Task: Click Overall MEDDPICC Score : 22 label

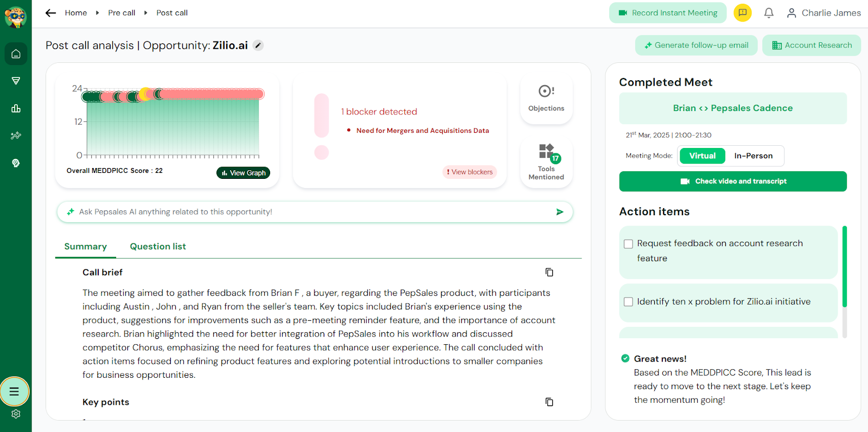Action: click(x=114, y=171)
